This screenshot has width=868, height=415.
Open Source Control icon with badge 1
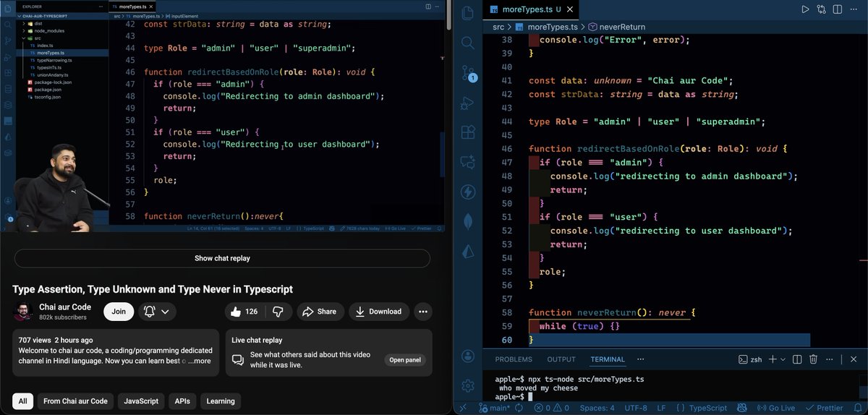click(468, 73)
